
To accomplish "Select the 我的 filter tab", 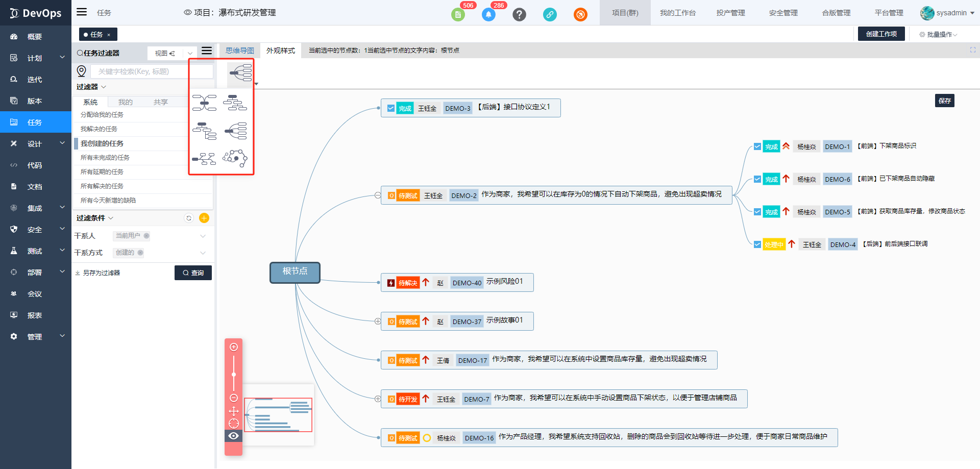I will 126,102.
